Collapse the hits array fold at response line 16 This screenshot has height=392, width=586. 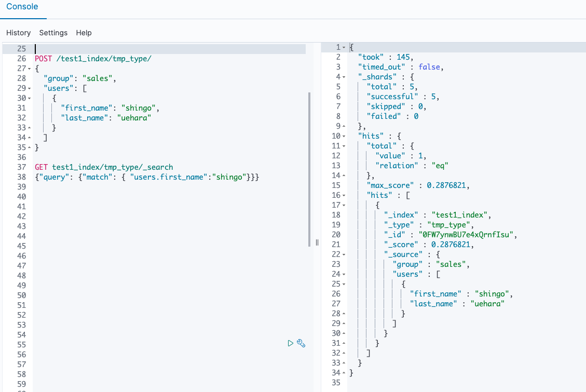(x=344, y=195)
